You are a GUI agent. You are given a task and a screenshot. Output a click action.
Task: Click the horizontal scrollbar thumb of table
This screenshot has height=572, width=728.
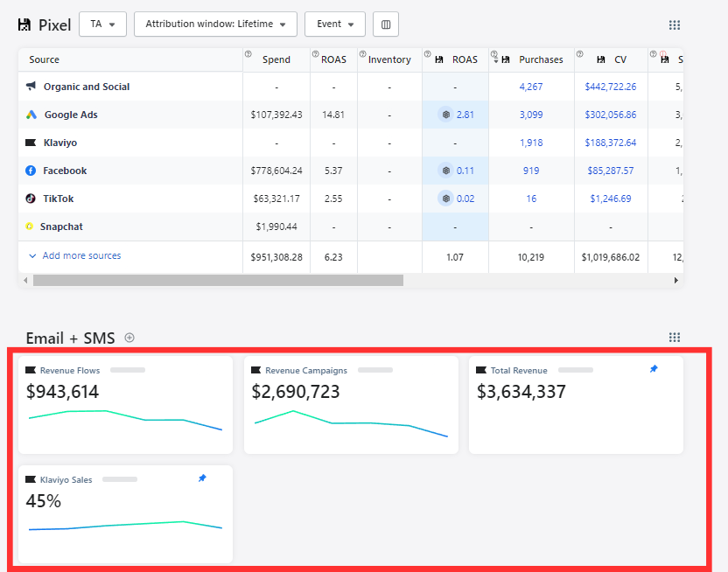pyautogui.click(x=218, y=280)
